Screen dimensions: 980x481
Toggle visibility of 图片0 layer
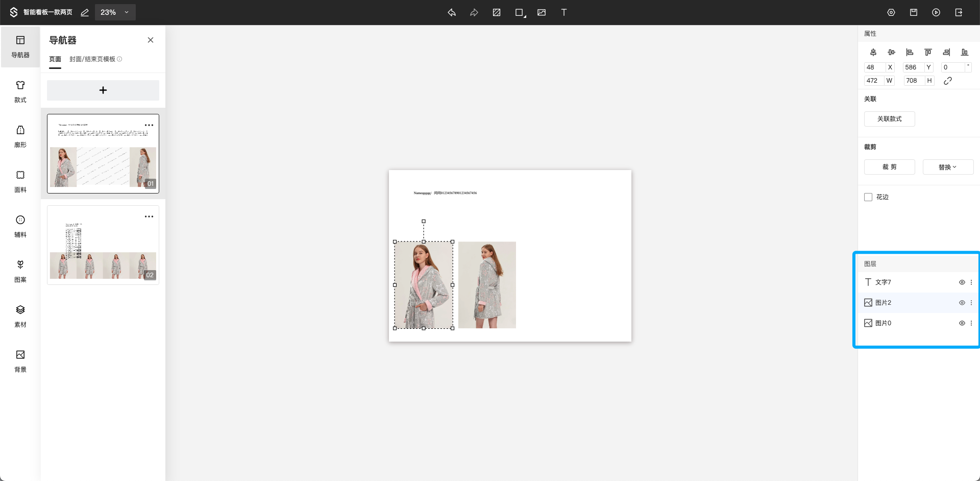pos(962,323)
